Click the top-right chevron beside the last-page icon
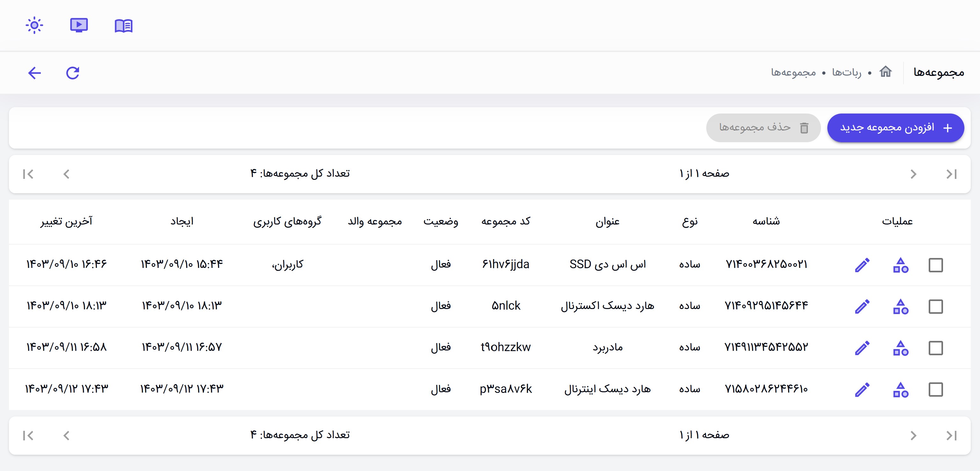 pos(913,174)
